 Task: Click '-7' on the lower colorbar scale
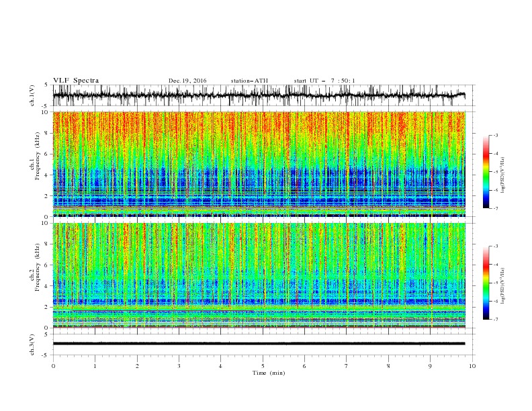[x=495, y=320]
